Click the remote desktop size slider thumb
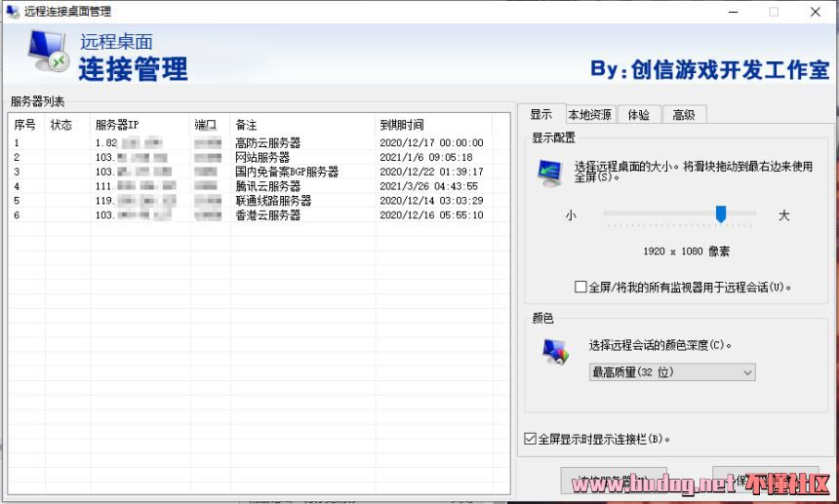839x504 pixels. (721, 213)
